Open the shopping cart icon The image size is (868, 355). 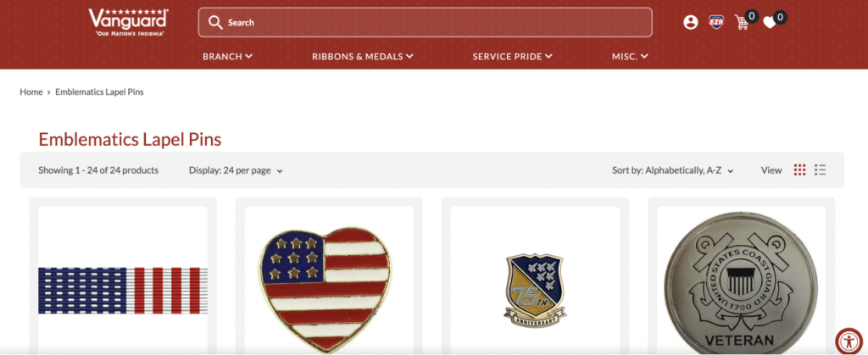(x=742, y=23)
